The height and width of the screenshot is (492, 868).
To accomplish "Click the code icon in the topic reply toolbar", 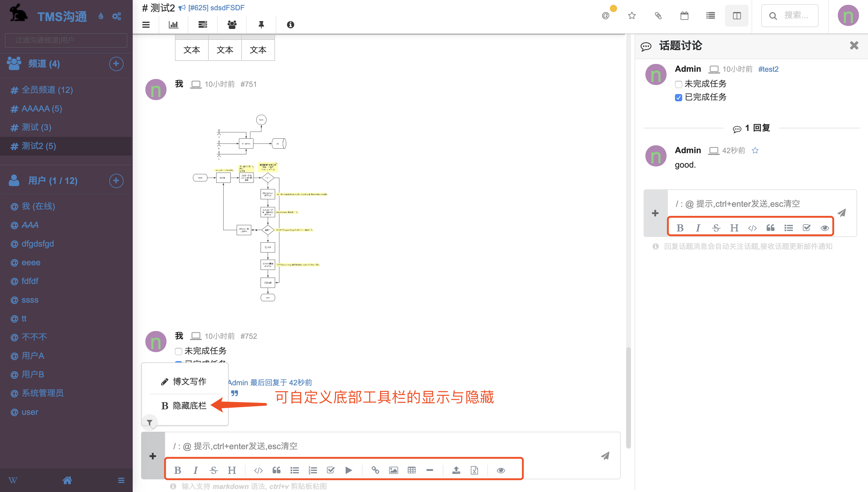I will [752, 228].
